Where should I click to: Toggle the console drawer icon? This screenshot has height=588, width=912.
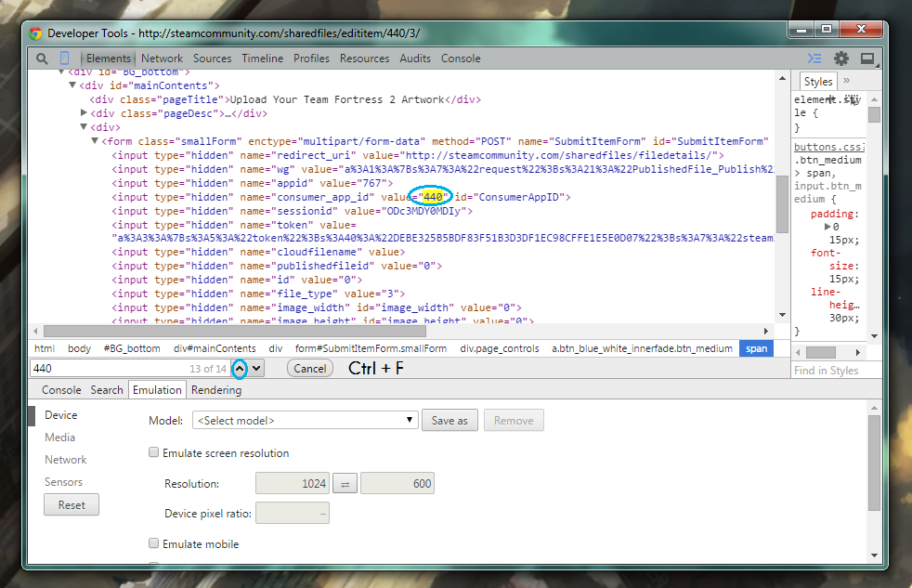tap(814, 59)
